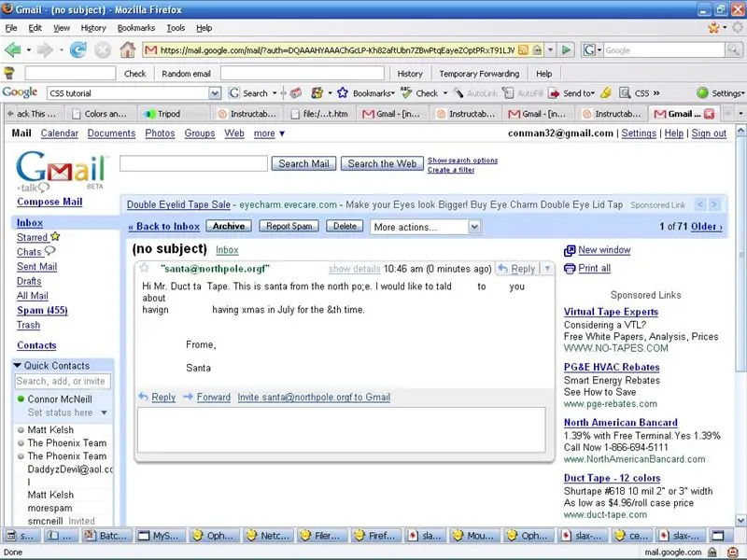The image size is (747, 560).
Task: Click the page vertical scrollbar thumb
Action: [740, 252]
